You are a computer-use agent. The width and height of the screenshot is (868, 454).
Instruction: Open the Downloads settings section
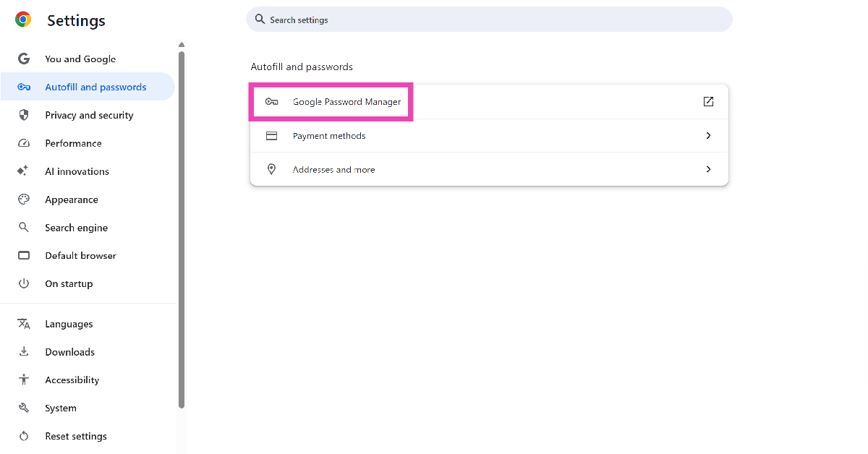[88, 352]
